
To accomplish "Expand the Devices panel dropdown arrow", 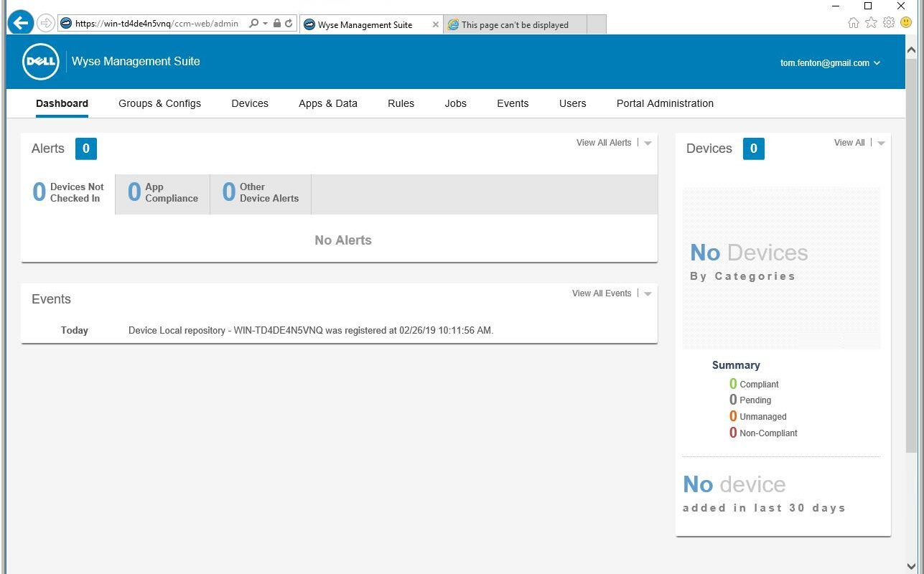I will [x=881, y=143].
